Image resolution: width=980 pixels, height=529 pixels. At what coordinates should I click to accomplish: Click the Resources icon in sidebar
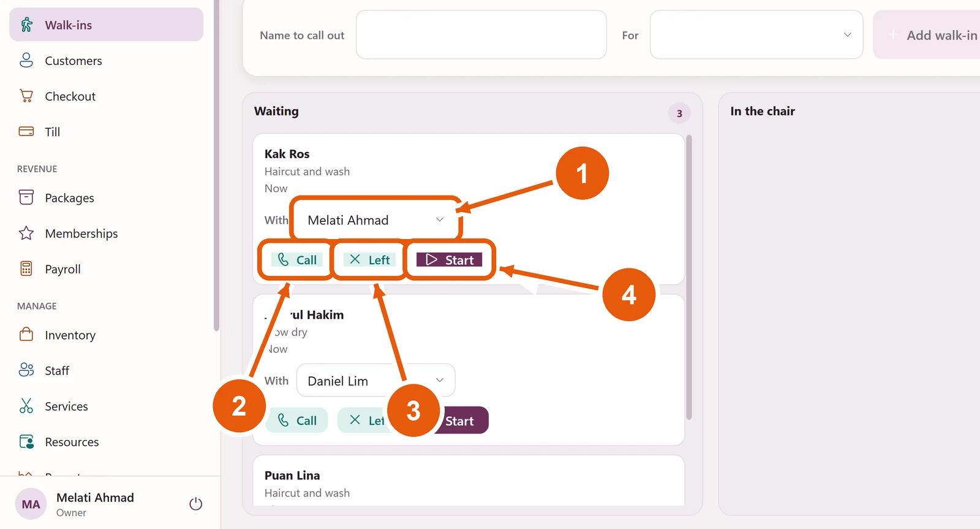(x=26, y=441)
